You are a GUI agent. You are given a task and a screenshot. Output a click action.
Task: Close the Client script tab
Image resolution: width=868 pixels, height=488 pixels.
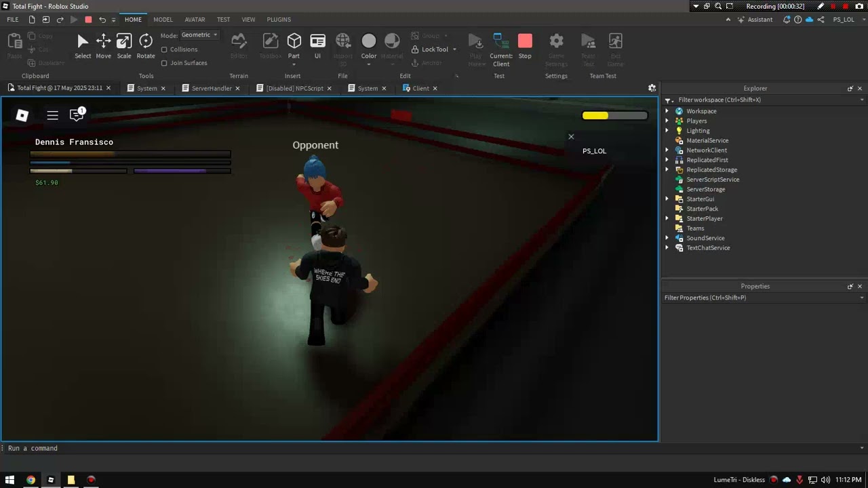coord(435,88)
